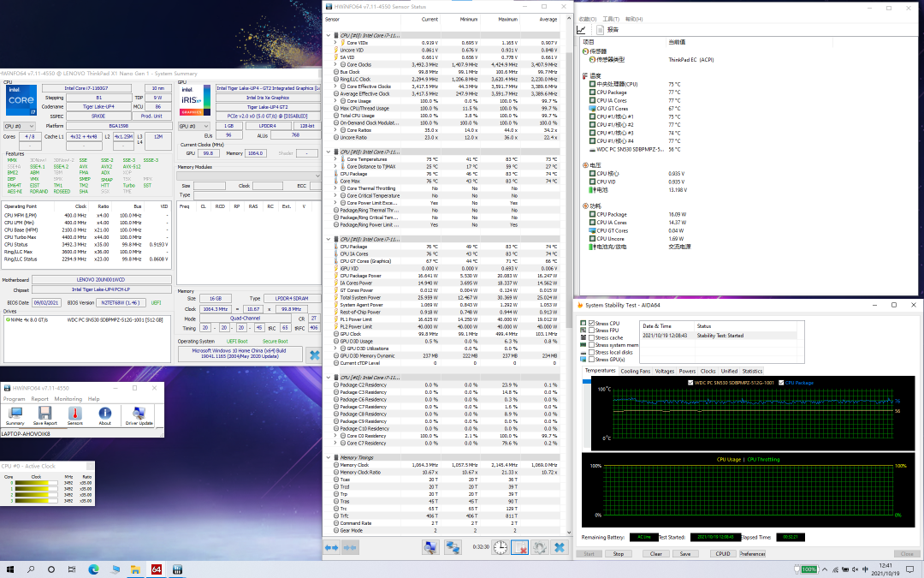Click the Save Report floppy icon

tap(44, 414)
